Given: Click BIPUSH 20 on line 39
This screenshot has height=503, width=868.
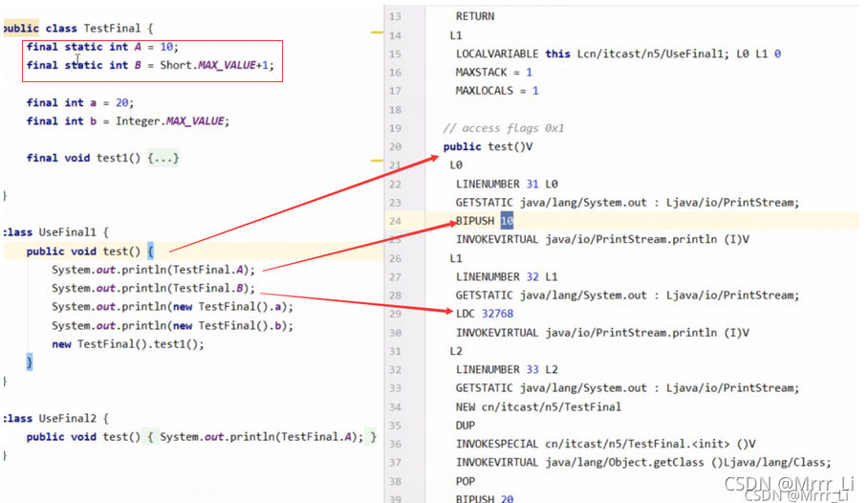Looking at the screenshot, I should pos(485,498).
